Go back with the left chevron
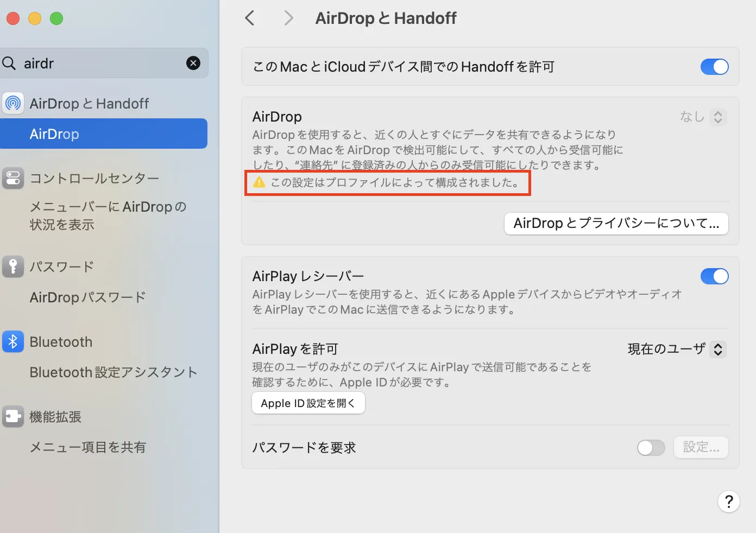The image size is (756, 533). (x=250, y=18)
